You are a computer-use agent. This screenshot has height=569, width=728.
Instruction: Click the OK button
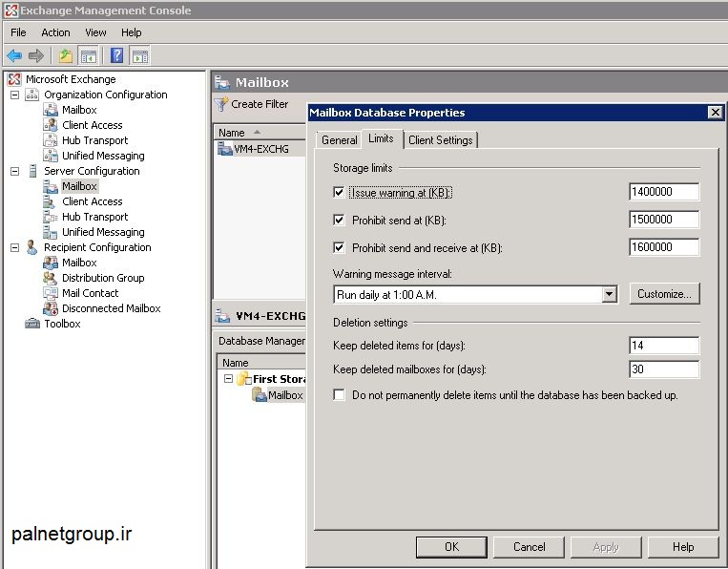coord(451,547)
